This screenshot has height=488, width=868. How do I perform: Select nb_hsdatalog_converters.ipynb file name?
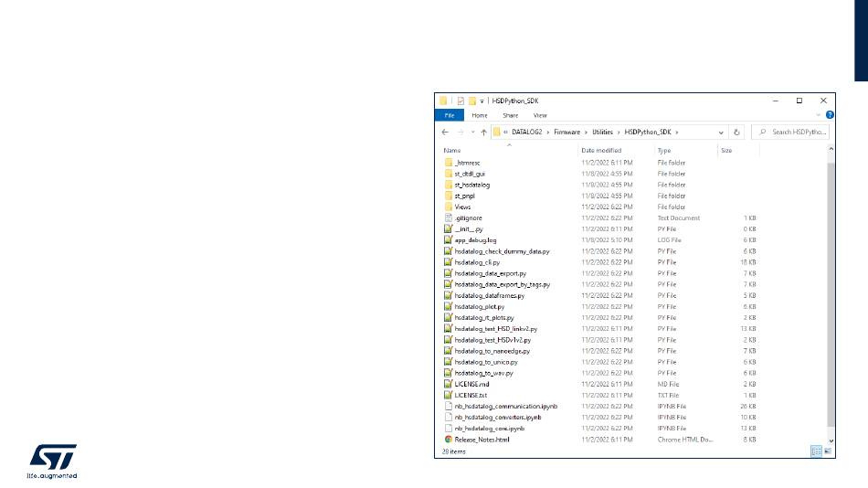click(x=498, y=417)
